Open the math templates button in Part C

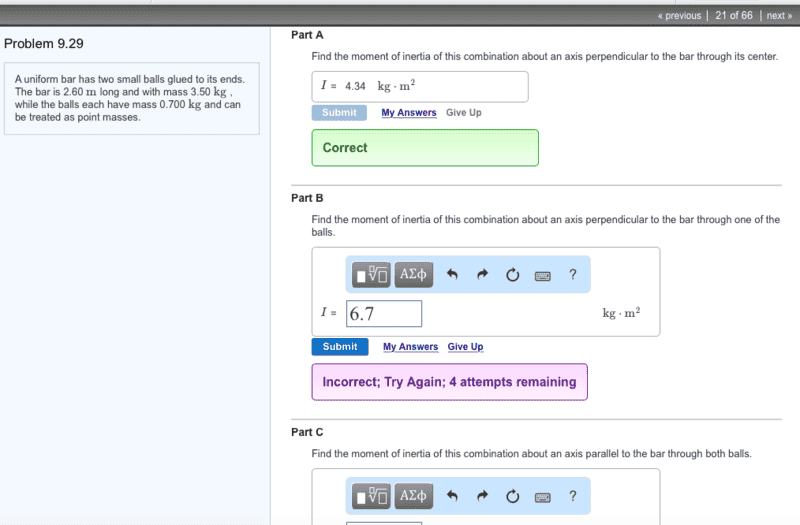(371, 496)
